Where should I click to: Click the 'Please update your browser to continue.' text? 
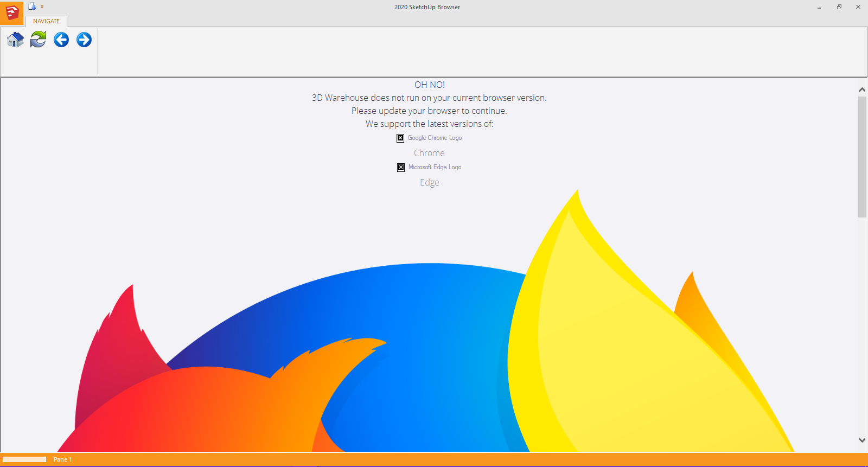click(x=429, y=111)
